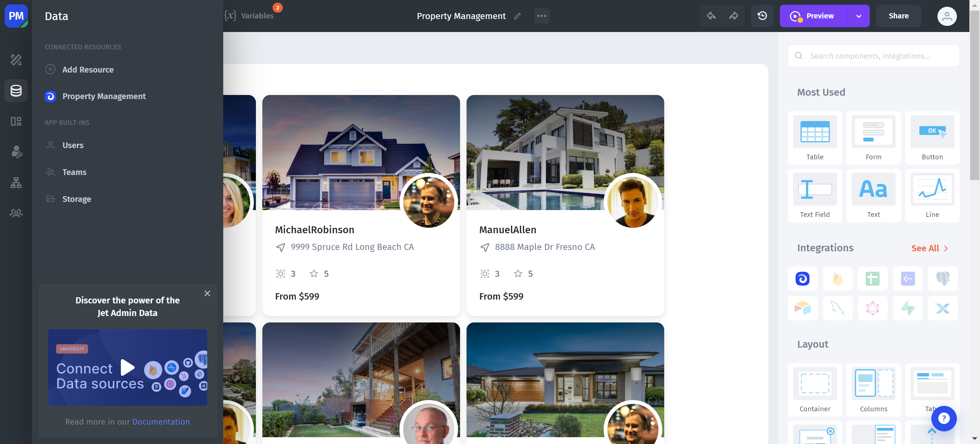Open the workflow hierarchy sidebar icon

pos(16,183)
